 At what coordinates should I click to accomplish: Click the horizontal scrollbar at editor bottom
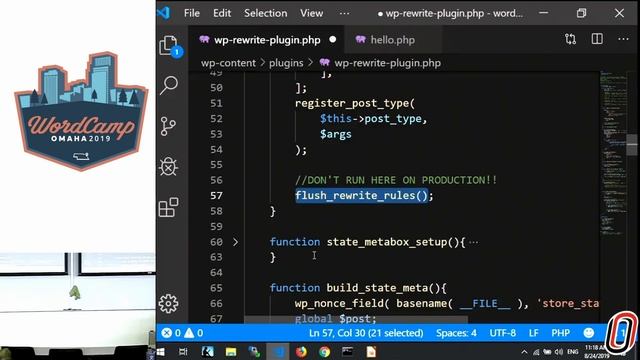[356, 319]
